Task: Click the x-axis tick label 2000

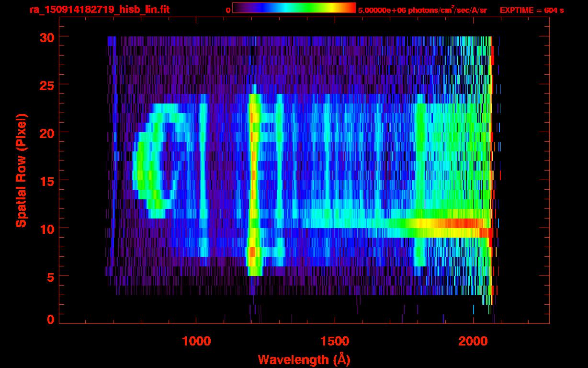Action: pos(473,341)
